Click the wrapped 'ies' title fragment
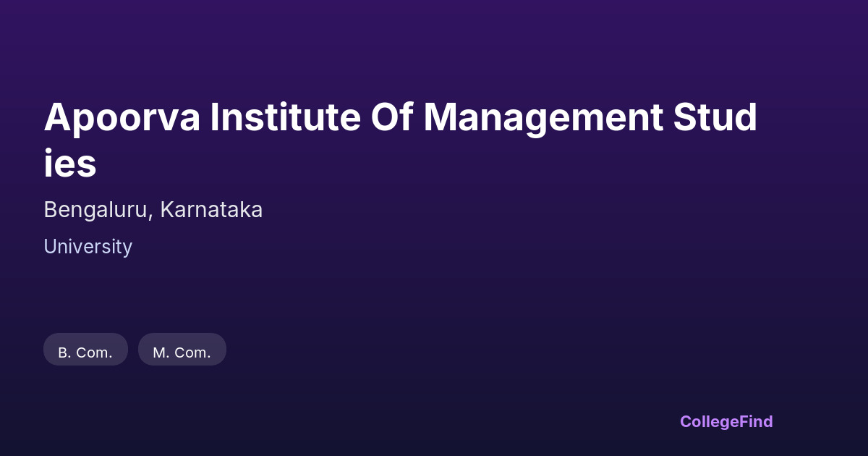Screen dimensions: 868x456 [x=69, y=164]
